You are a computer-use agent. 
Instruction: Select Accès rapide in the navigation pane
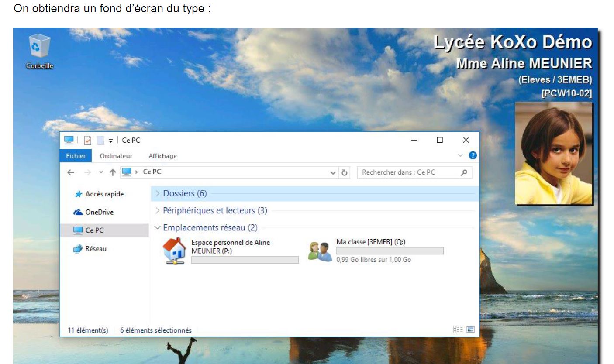[100, 194]
